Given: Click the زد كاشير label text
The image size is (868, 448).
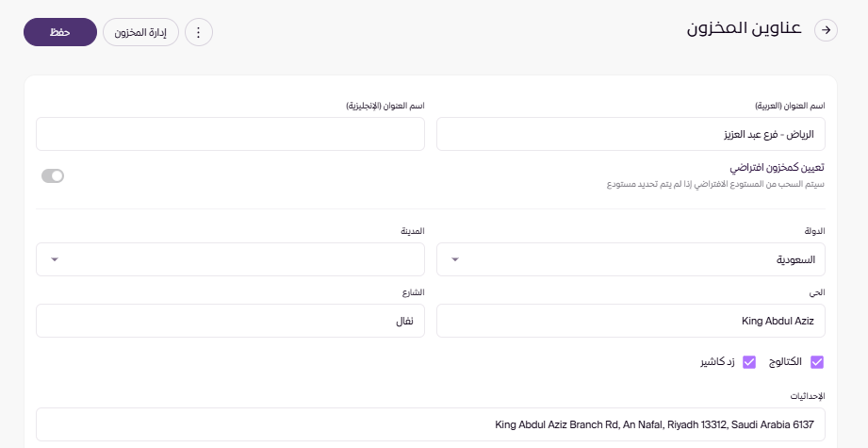Looking at the screenshot, I should 717,362.
